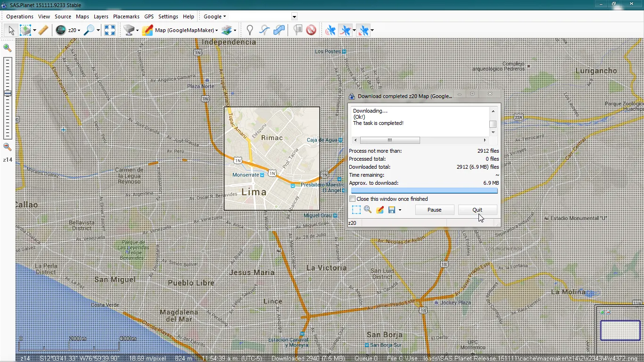Open the Google search provider dropdown
Screen dimensions: 644x362
[215, 16]
